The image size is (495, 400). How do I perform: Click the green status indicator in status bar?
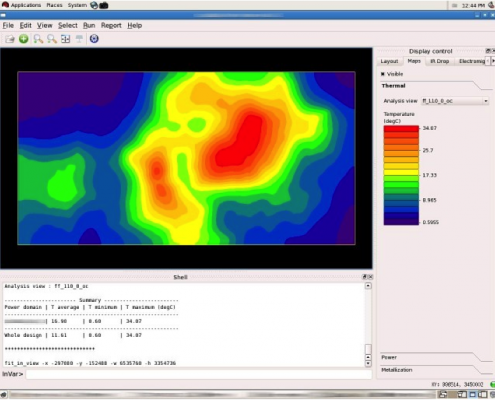point(492,384)
